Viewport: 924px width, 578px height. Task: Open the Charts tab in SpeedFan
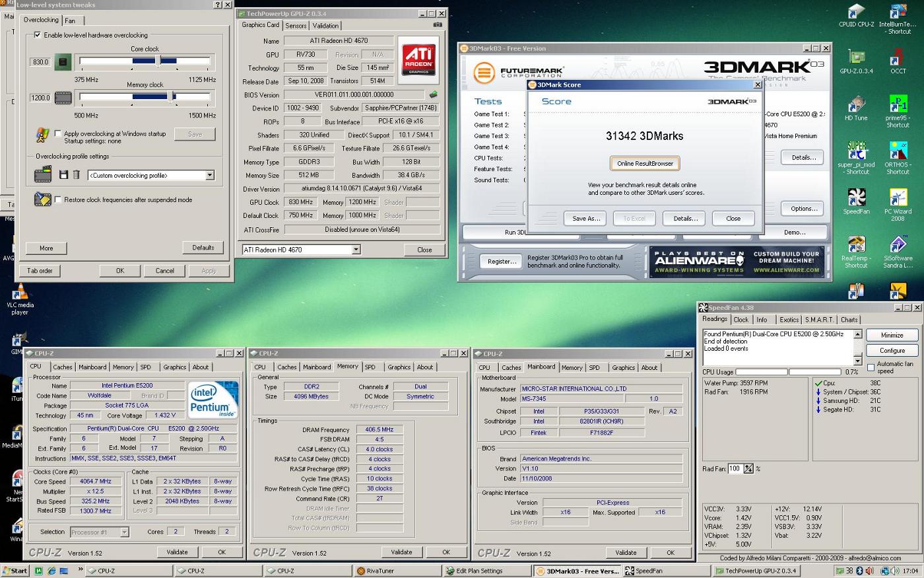pos(849,320)
